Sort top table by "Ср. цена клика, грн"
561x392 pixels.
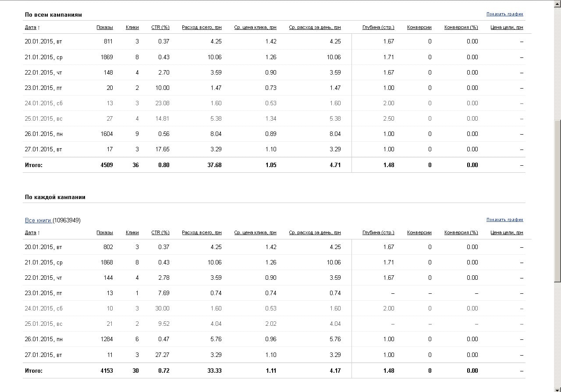255,27
